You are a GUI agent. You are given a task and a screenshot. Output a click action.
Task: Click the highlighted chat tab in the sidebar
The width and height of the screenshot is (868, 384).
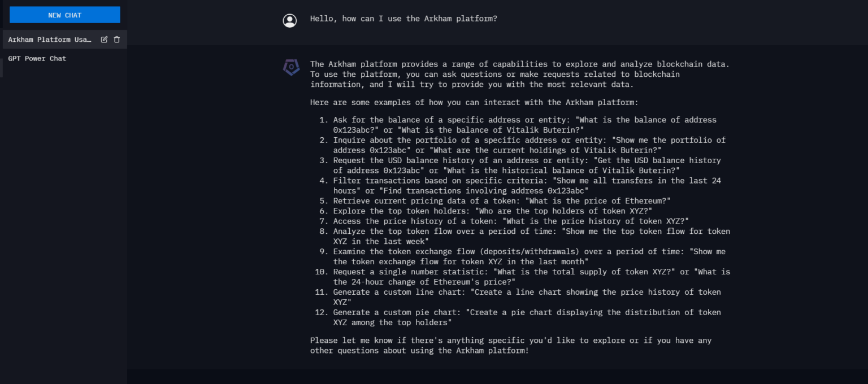click(50, 39)
